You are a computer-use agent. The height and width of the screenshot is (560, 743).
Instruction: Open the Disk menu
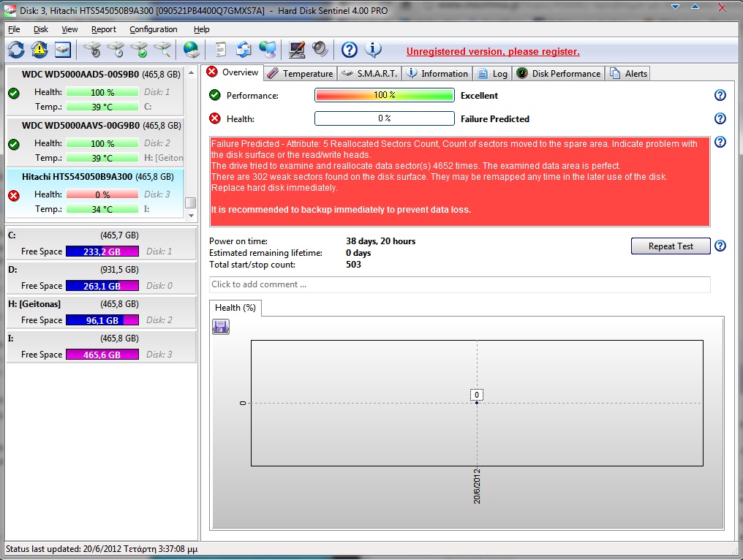point(41,29)
